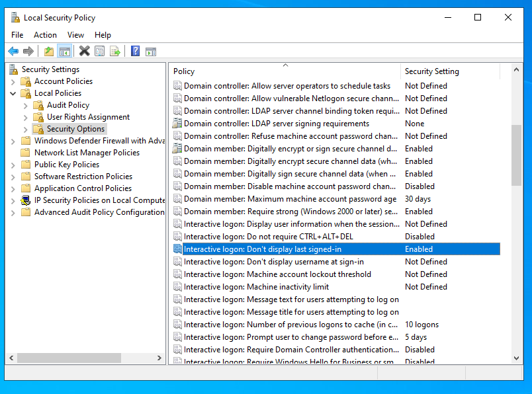Click the Delete X toolbar icon
The width and height of the screenshot is (532, 394).
[84, 51]
